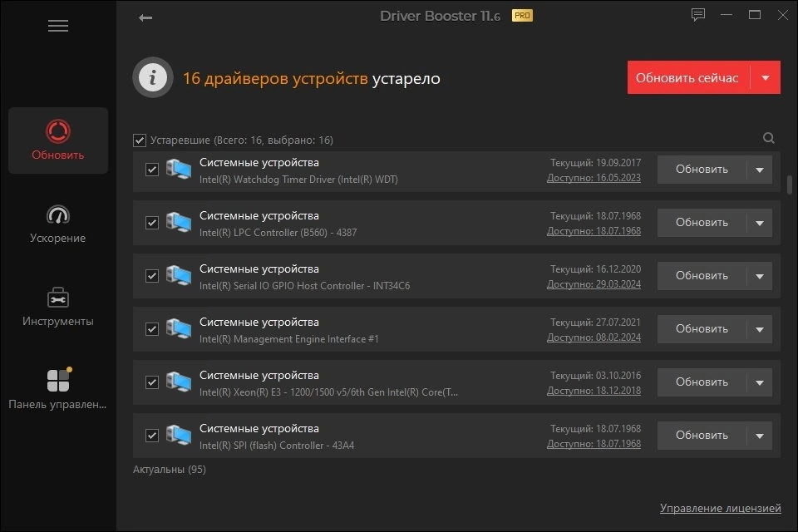Go back with the left arrow

(x=145, y=17)
